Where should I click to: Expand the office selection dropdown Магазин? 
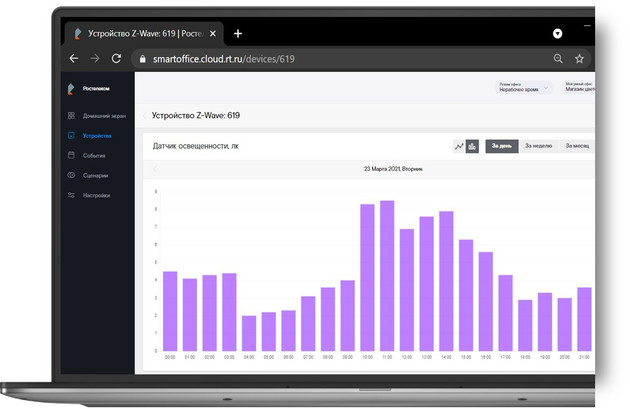(579, 88)
